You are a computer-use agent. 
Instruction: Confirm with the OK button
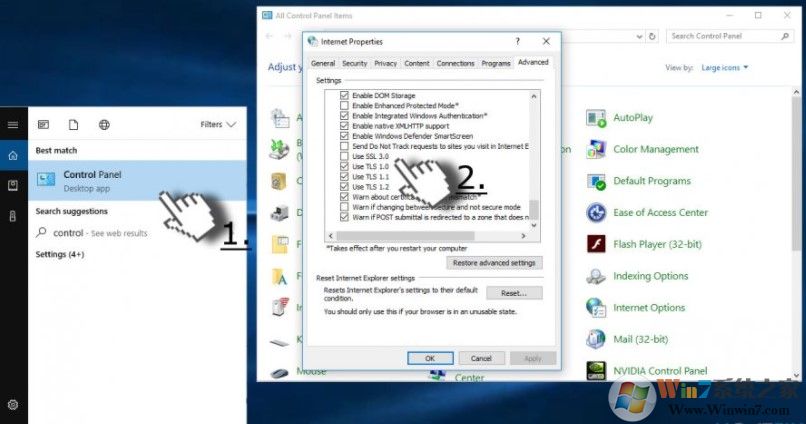tap(430, 358)
